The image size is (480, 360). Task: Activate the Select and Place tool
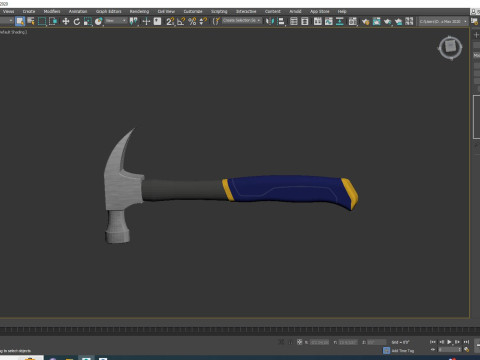pyautogui.click(x=99, y=21)
